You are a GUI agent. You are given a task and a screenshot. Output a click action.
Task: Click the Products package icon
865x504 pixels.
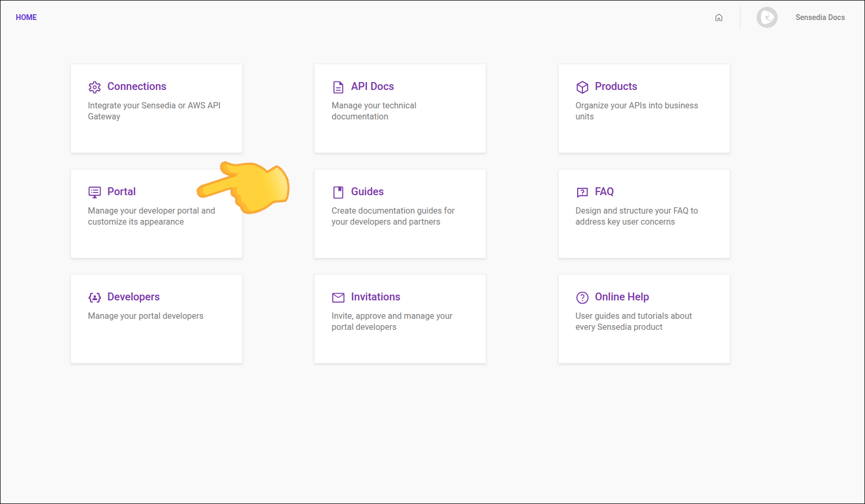[582, 87]
